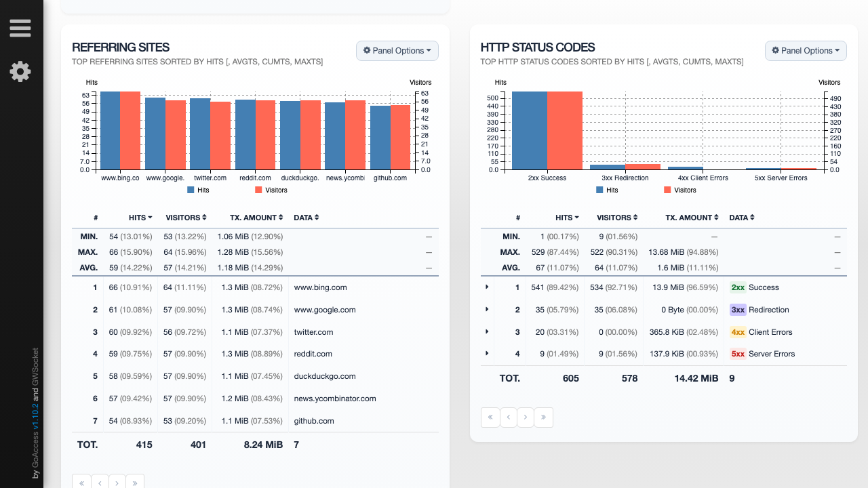The image size is (868, 488).
Task: Open HTTP Status Codes Panel Options dropdown
Action: pos(806,51)
